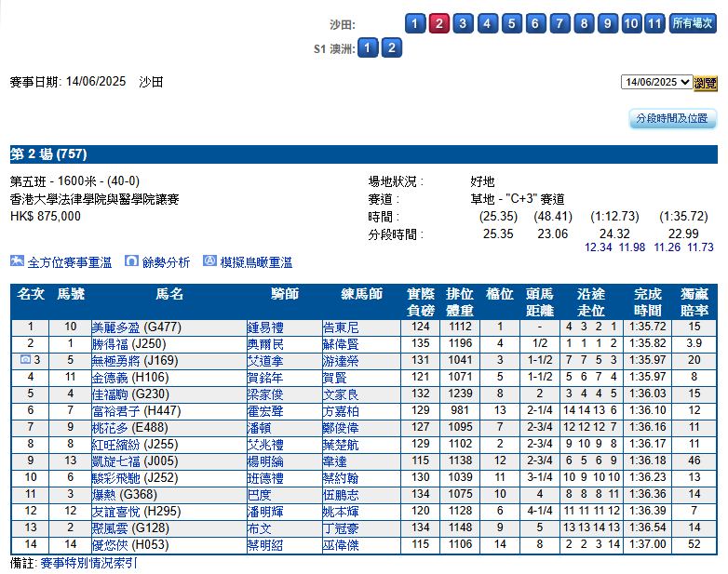728x574 pixels.
Task: Select Sha Tin race 2 tab
Action: click(x=439, y=23)
